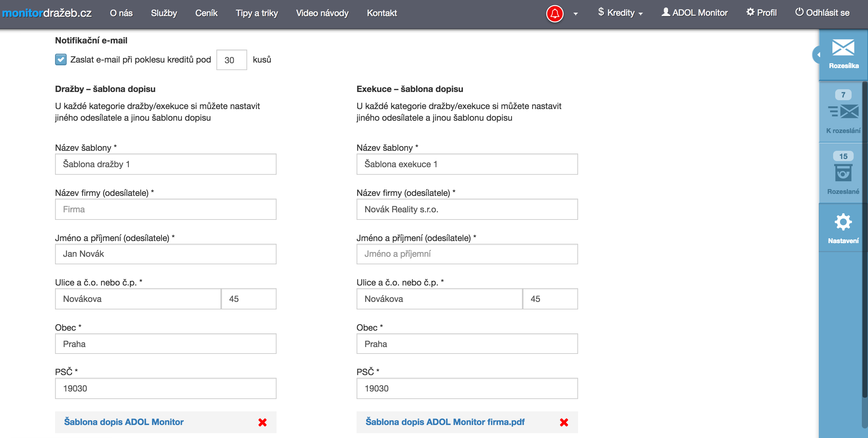The height and width of the screenshot is (438, 868).
Task: Focus the credit threshold field showing 30
Action: [x=231, y=60]
